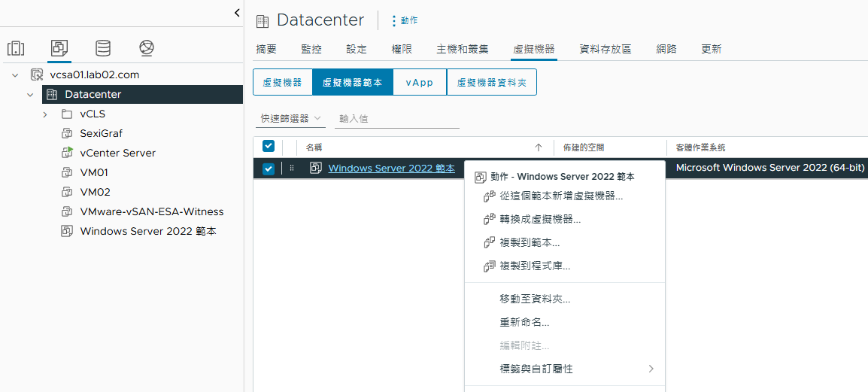
Task: Click the Windows Server 2022 範本 tree template icon
Action: coord(67,232)
